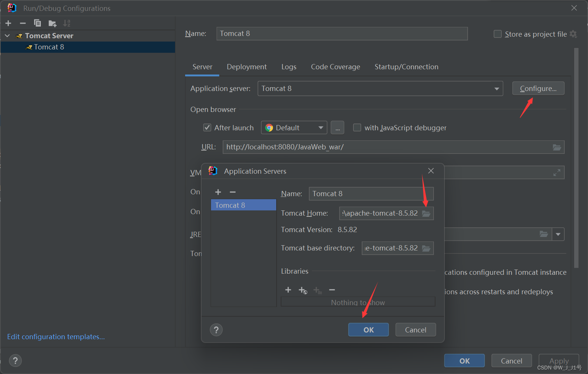The image size is (588, 374).
Task: Browse Tomcat base directory folder icon
Action: point(426,248)
